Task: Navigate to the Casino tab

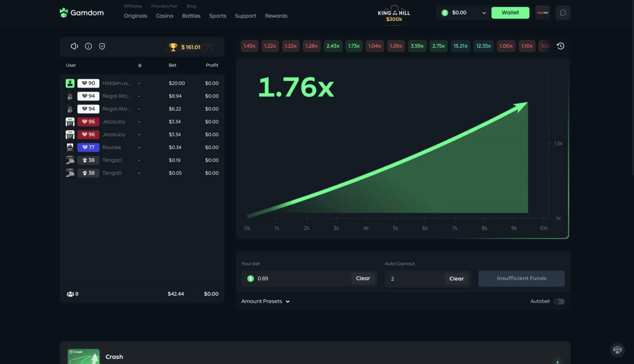Action: tap(164, 16)
